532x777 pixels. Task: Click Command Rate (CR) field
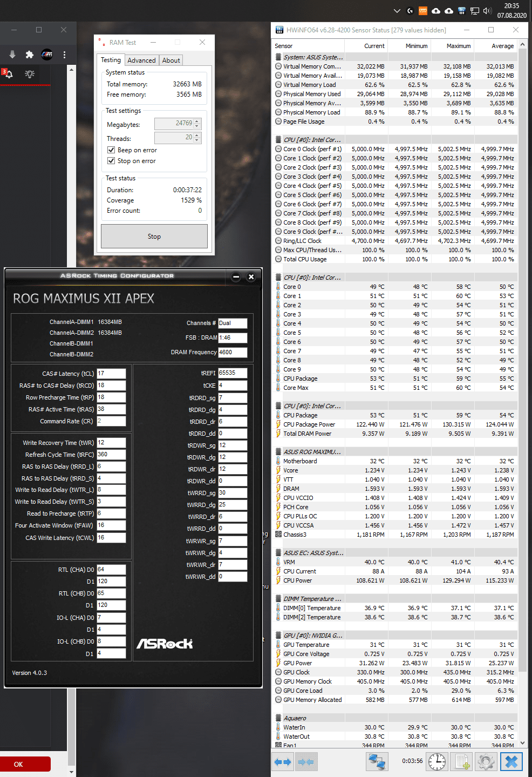click(111, 421)
